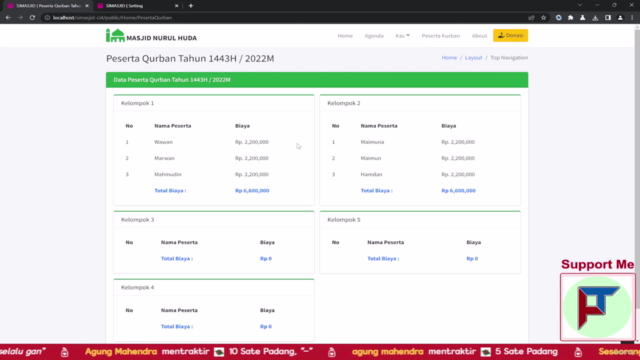Screen dimensions: 640x360
Task: Click the Home breadcrumb link
Action: (x=449, y=58)
